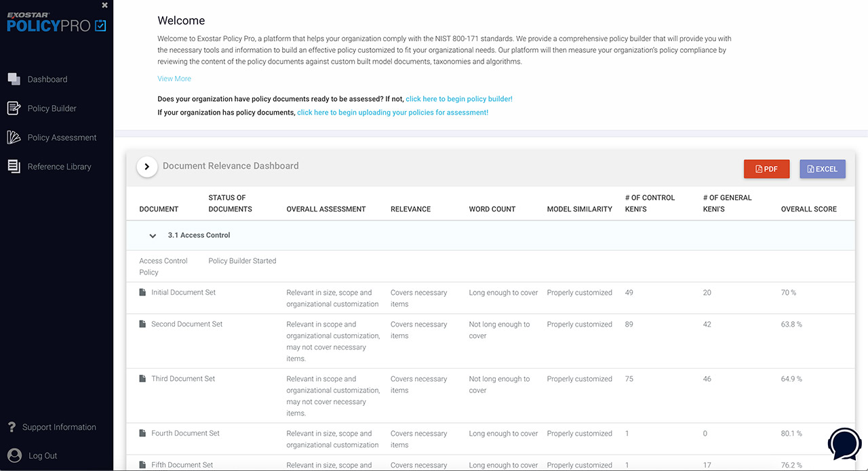Screen dimensions: 868x471
Task: Click the link to begin uploading policies
Action: [x=392, y=112]
